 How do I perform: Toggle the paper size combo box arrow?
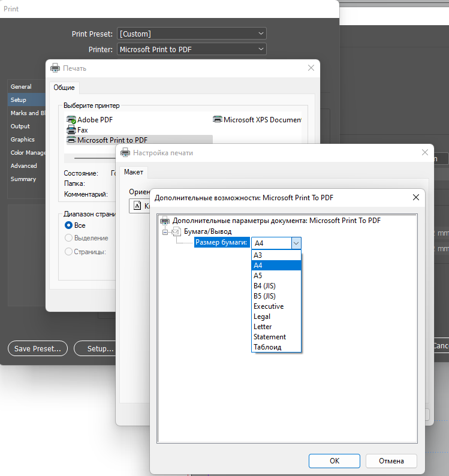tap(296, 243)
